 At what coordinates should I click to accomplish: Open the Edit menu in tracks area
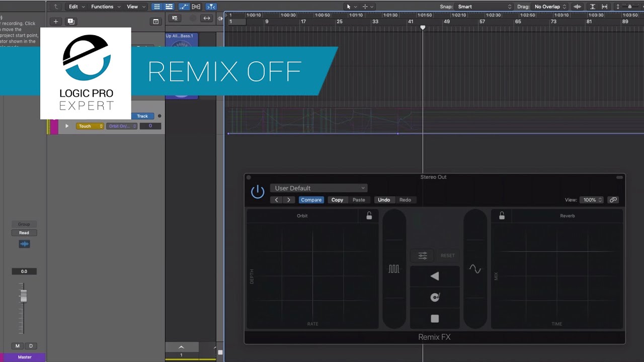76,7
